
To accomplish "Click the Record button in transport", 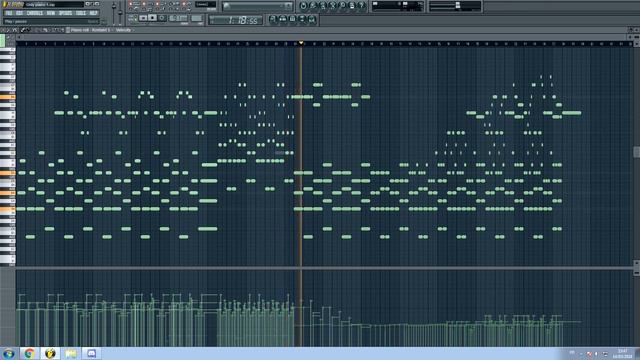I will [162, 18].
